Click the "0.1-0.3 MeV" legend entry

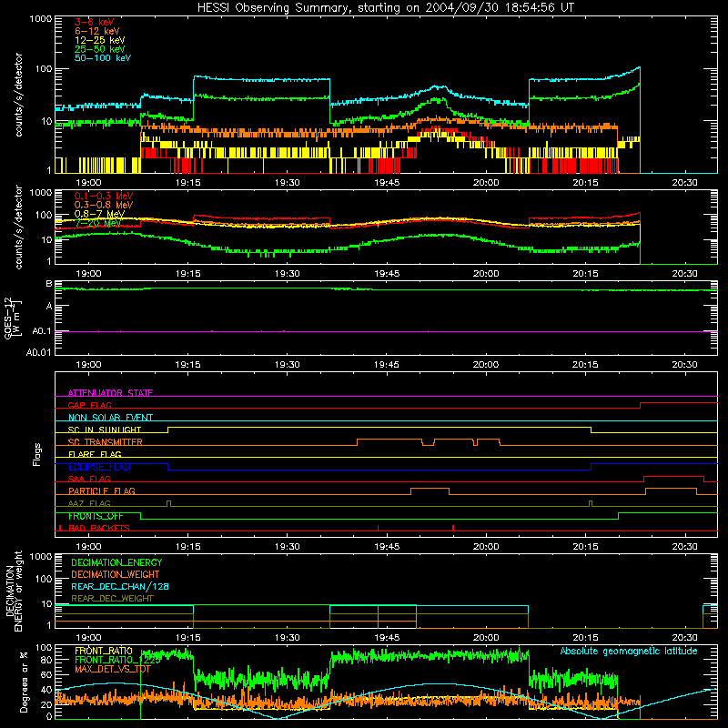point(104,196)
